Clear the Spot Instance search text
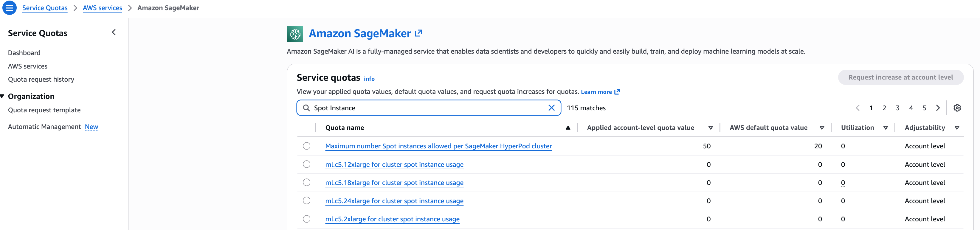 (x=551, y=108)
